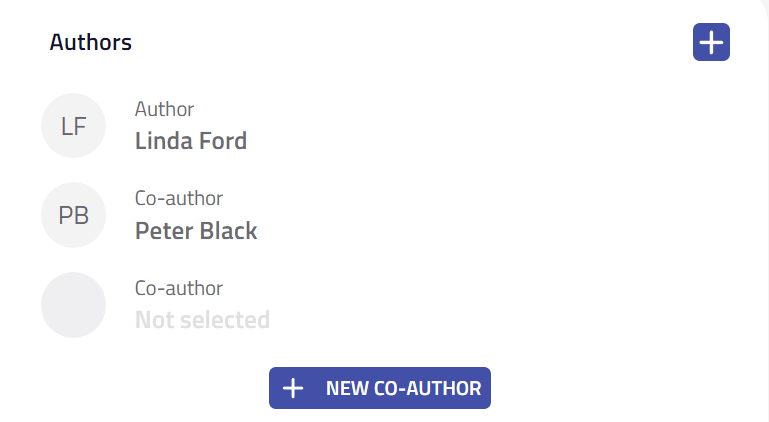
Task: Click the plus symbol inside New Co-Author button
Action: click(293, 388)
